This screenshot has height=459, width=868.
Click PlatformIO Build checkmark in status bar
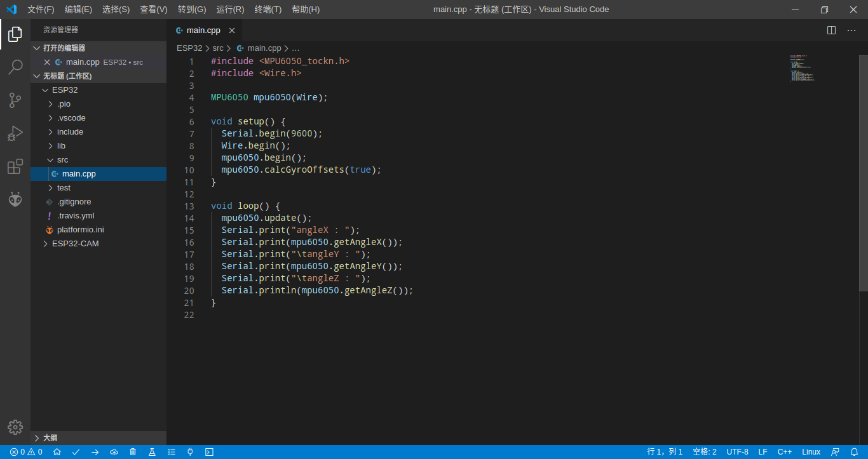76,452
